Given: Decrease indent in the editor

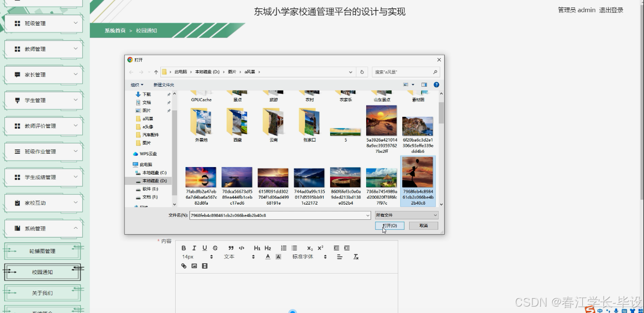Looking at the screenshot, I should [x=337, y=248].
